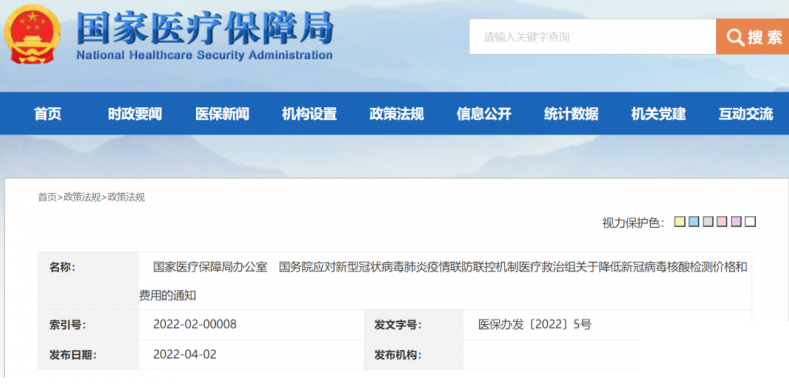Click the 发布机构 field label
The width and height of the screenshot is (789, 385).
pyautogui.click(x=398, y=355)
